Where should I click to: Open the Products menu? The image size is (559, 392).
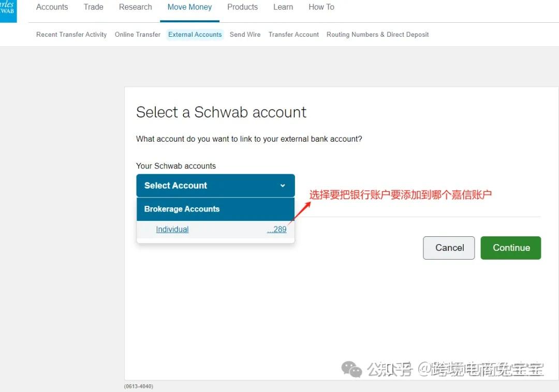coord(242,7)
